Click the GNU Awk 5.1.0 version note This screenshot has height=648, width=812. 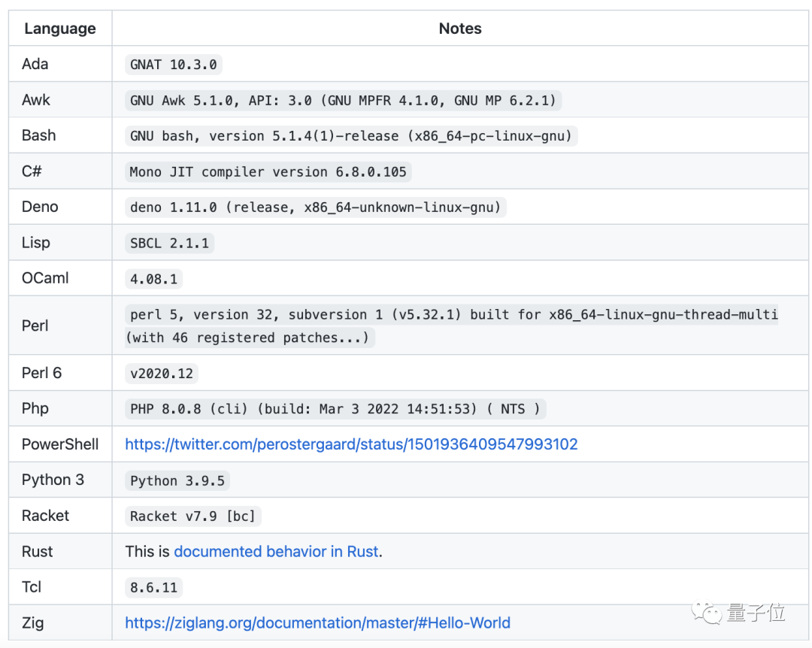coord(344,100)
